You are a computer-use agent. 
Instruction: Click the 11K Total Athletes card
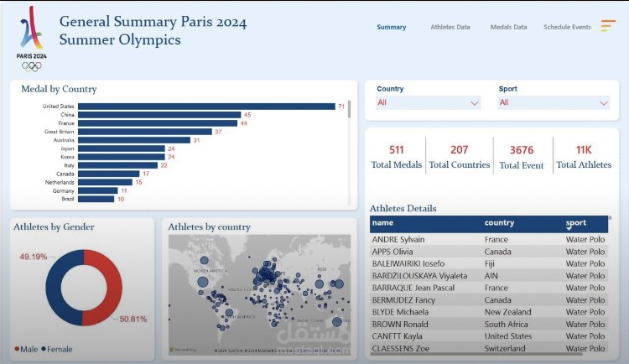click(x=584, y=156)
